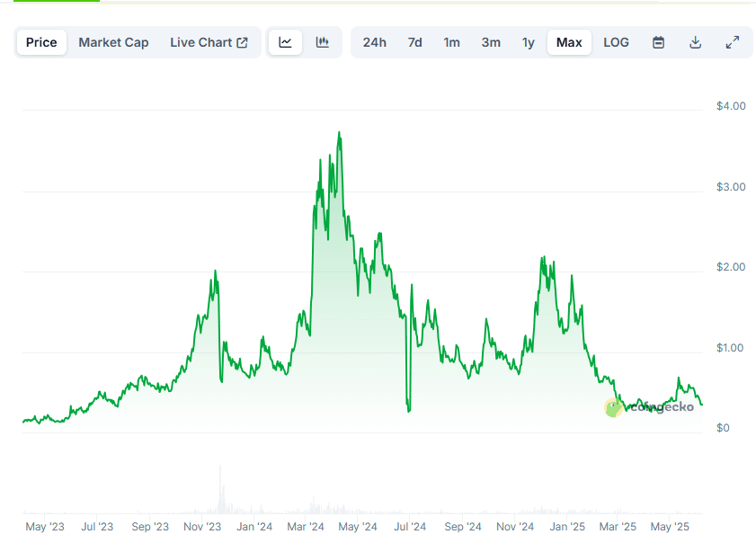This screenshot has height=552, width=756.
Task: Set time range to 1m
Action: coord(452,42)
